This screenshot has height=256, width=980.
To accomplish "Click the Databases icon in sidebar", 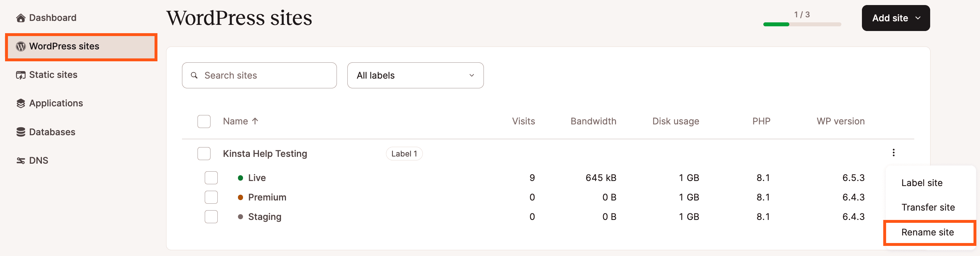I will point(21,132).
